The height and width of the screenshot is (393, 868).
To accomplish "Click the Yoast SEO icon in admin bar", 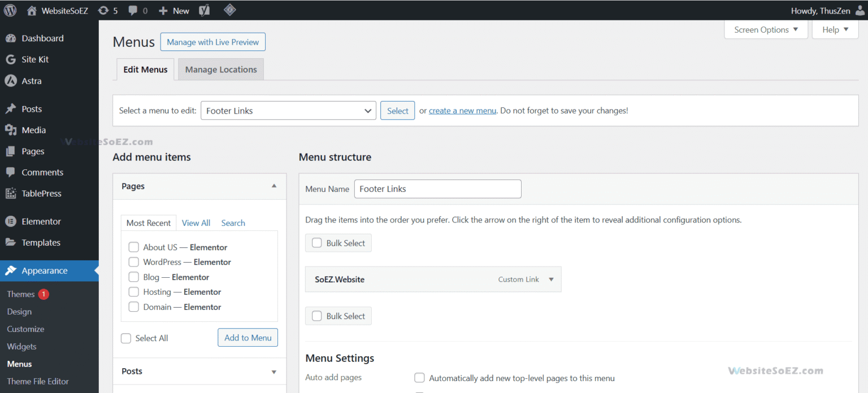I will point(204,10).
